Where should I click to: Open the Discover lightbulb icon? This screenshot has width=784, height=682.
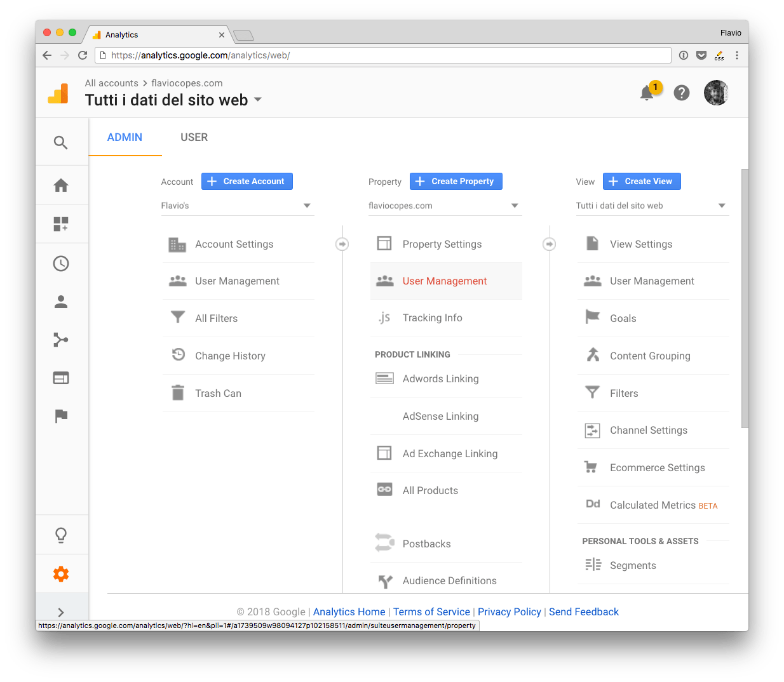pyautogui.click(x=61, y=534)
